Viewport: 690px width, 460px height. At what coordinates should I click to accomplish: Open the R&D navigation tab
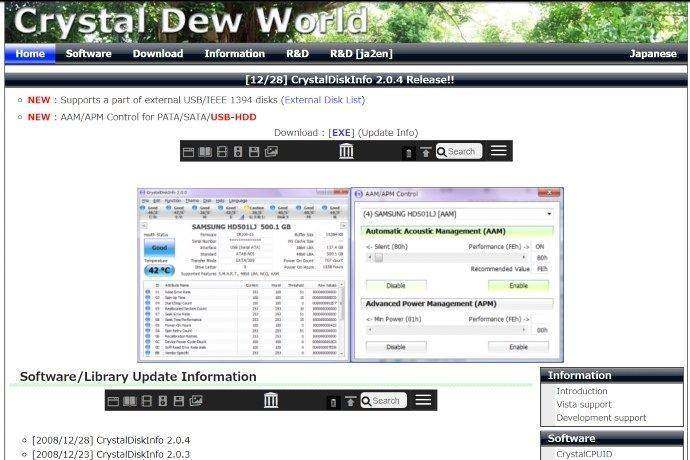click(x=297, y=54)
